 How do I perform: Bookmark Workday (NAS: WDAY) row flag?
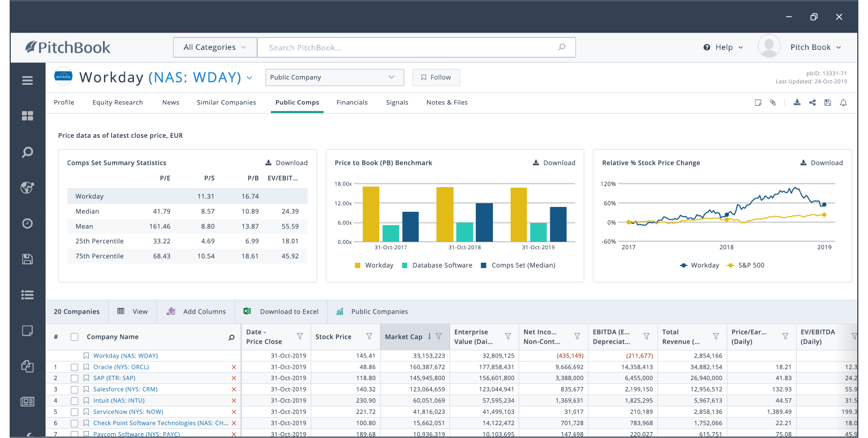(x=86, y=355)
